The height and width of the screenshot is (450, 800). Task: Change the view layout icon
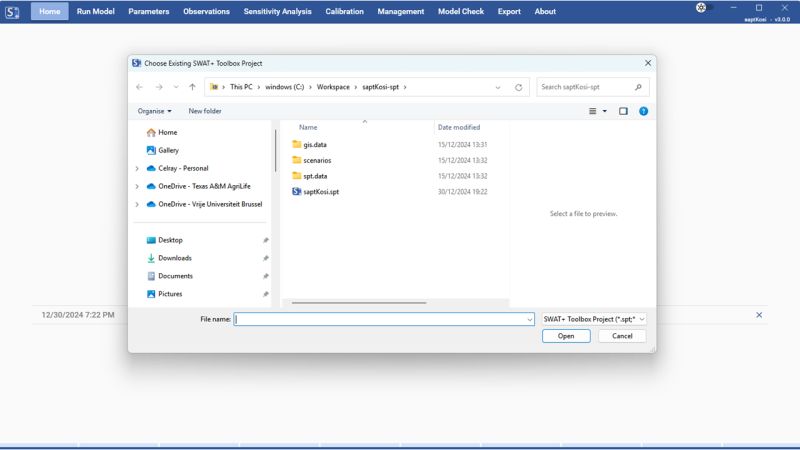pos(592,111)
